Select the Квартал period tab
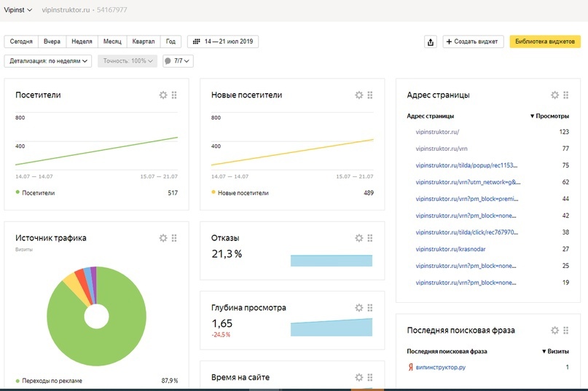 tap(144, 42)
